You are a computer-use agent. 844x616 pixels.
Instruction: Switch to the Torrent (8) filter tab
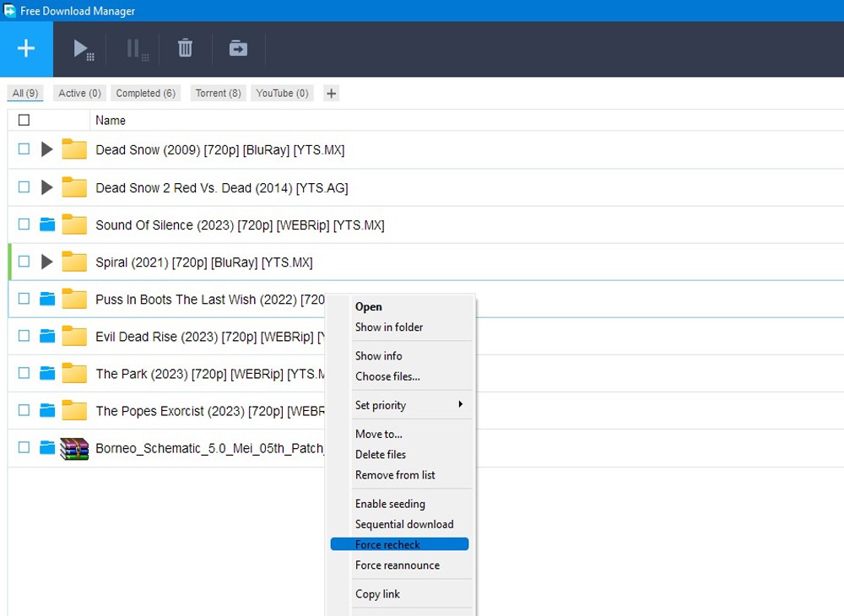pos(218,93)
